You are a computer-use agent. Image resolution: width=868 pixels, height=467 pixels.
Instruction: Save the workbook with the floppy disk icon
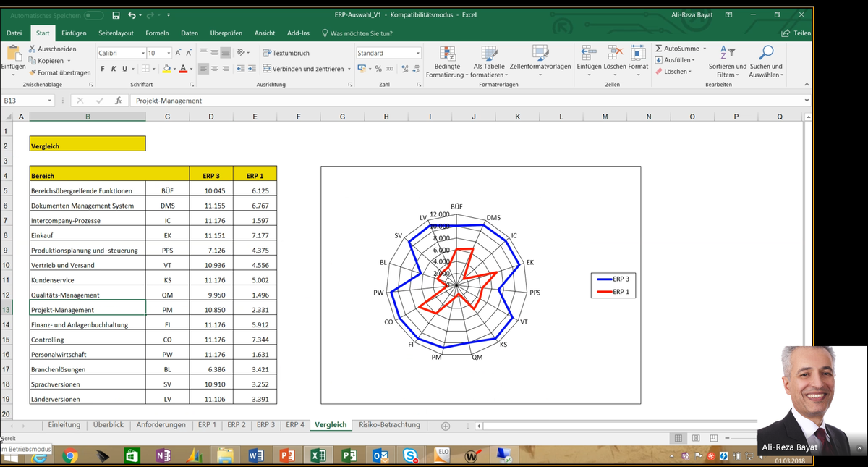click(x=116, y=15)
